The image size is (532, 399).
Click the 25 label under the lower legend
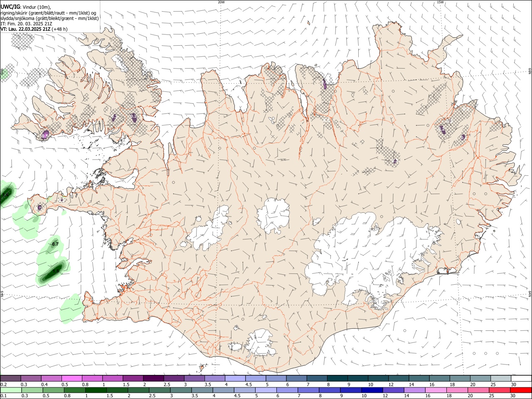pos(491,396)
